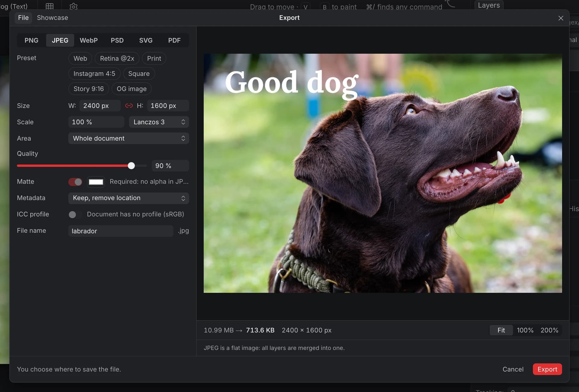Select the JPEG format tab

click(x=60, y=40)
